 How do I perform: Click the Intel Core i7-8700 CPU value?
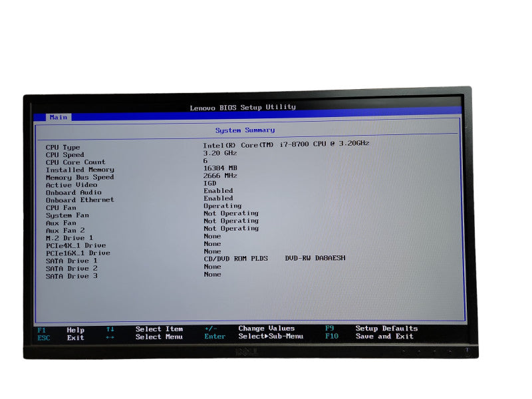(x=286, y=144)
